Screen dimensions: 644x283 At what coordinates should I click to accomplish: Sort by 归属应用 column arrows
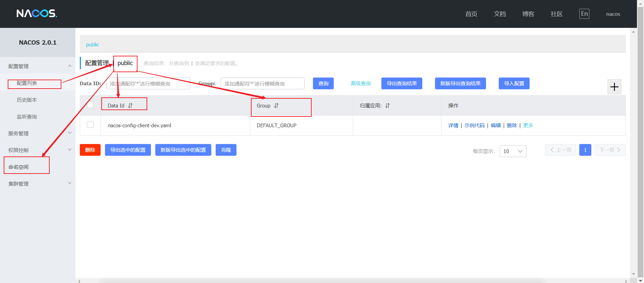click(387, 105)
